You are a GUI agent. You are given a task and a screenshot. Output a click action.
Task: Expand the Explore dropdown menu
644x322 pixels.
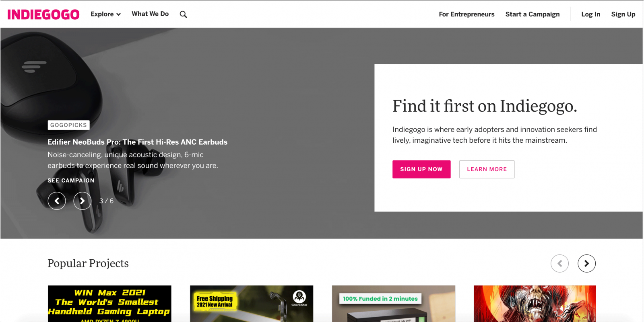coord(105,14)
